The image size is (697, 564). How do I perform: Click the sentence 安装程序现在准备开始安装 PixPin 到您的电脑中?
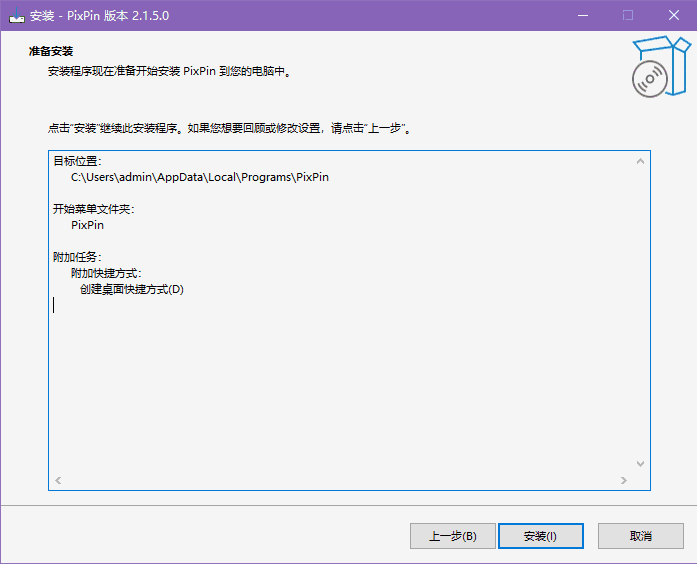[x=169, y=71]
